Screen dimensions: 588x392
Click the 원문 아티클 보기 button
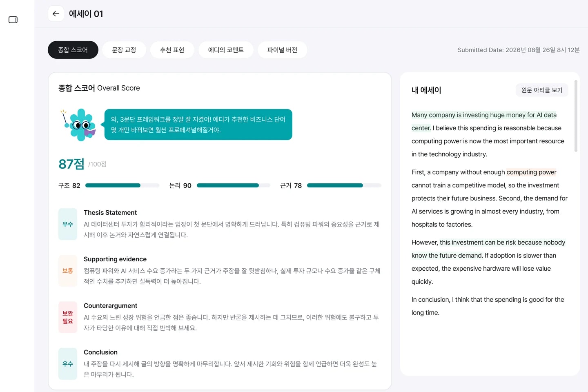point(542,90)
